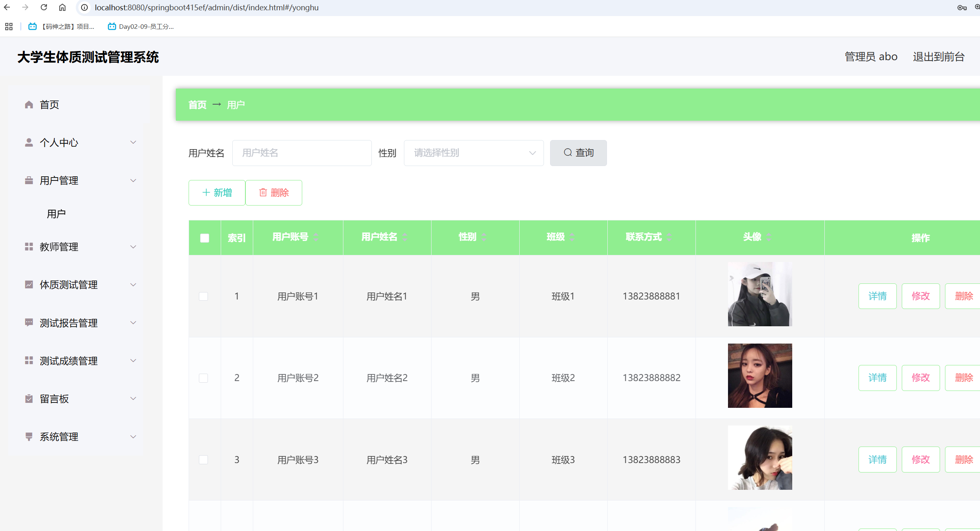Open Day02-09-员工分 bookmark

click(x=141, y=27)
